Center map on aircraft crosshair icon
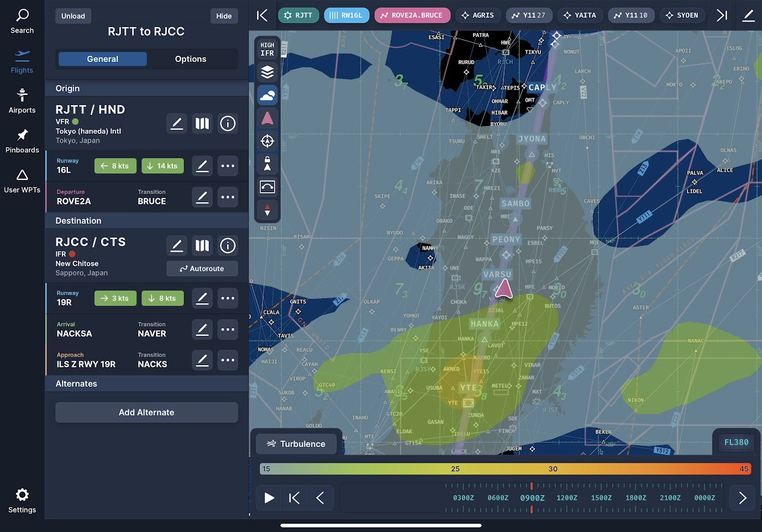Image resolution: width=762 pixels, height=532 pixels. [267, 141]
